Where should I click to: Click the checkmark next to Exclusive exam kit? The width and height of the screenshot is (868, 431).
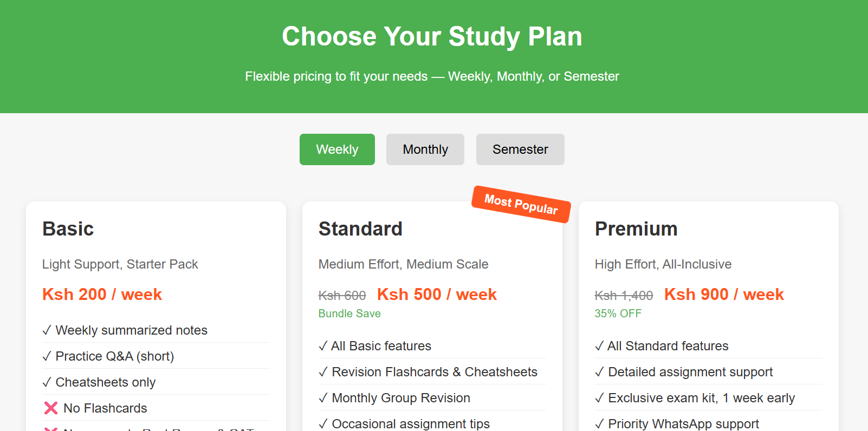(599, 397)
